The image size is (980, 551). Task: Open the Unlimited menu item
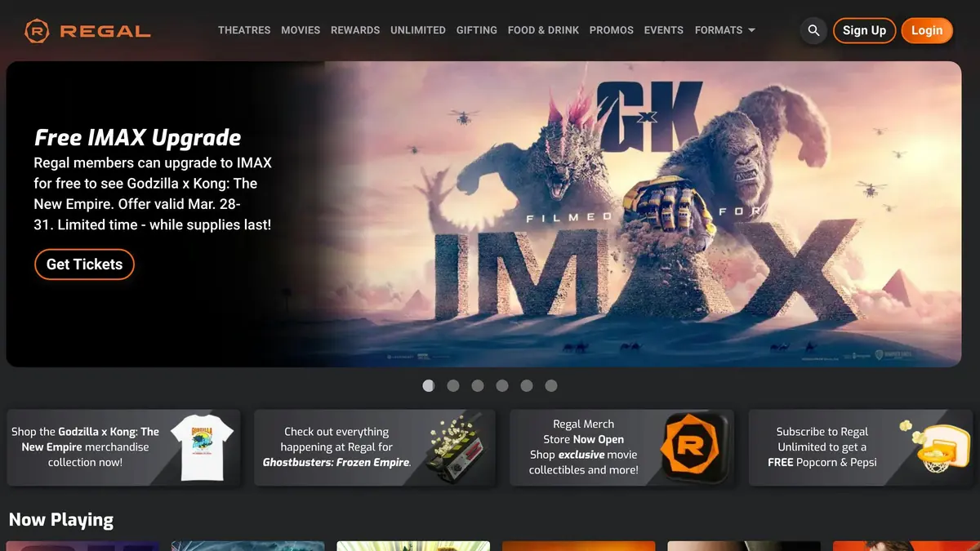tap(418, 30)
